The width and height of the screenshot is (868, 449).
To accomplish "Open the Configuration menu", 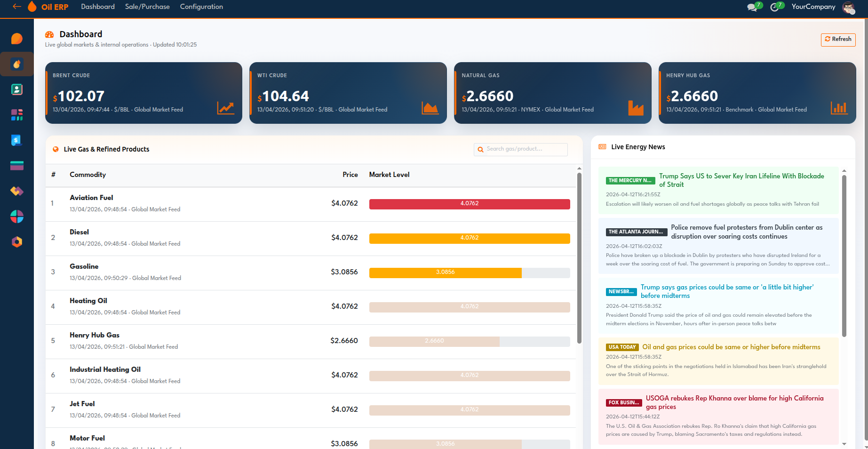I will pos(201,7).
